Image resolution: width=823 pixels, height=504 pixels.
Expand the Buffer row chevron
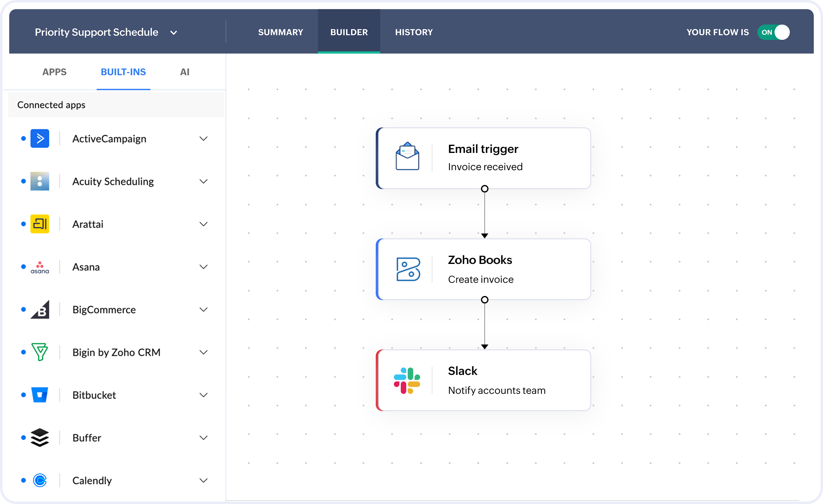click(x=203, y=438)
